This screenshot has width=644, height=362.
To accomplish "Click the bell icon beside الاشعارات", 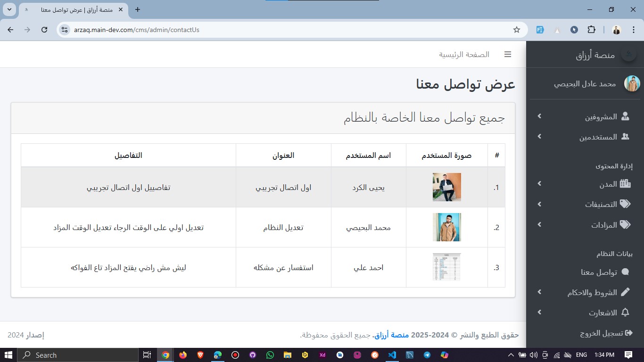I will (x=625, y=313).
